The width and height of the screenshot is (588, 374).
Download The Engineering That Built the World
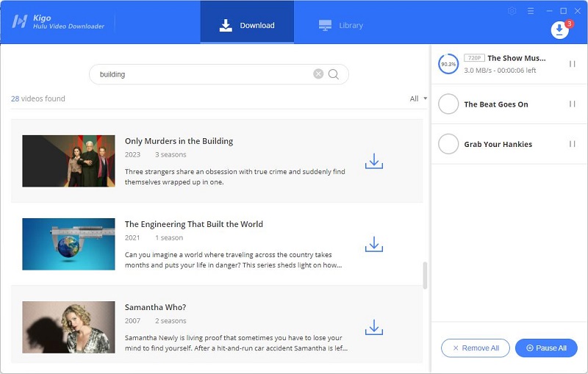[x=374, y=245]
